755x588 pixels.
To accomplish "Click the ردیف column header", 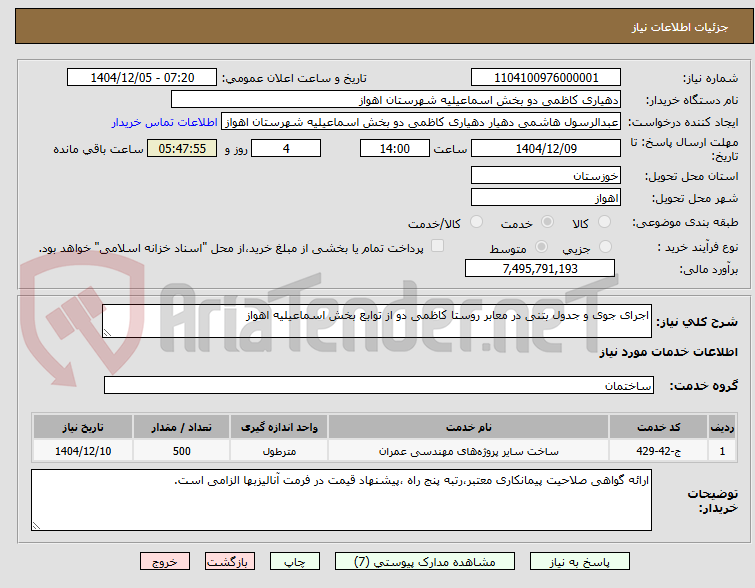I will (722, 427).
